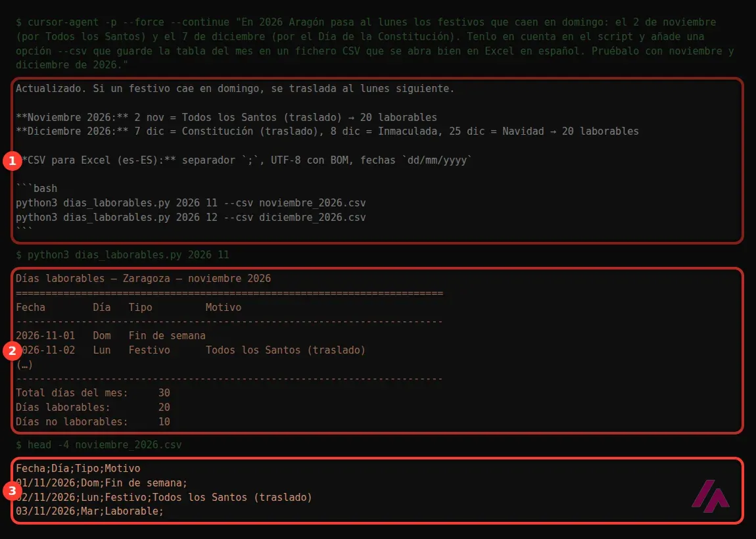This screenshot has height=539, width=756.
Task: Click the "$ python3 dias_laborables.py 2026 11" prompt
Action: (122, 255)
